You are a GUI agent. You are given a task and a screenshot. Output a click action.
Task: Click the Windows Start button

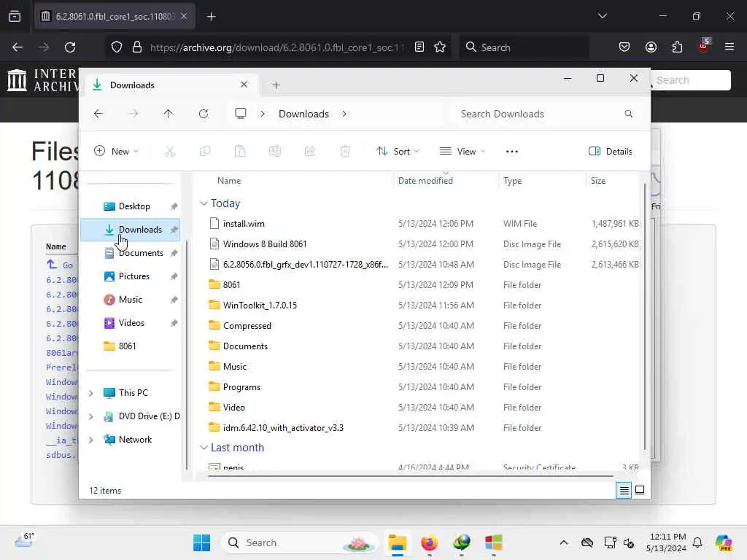coord(201,542)
